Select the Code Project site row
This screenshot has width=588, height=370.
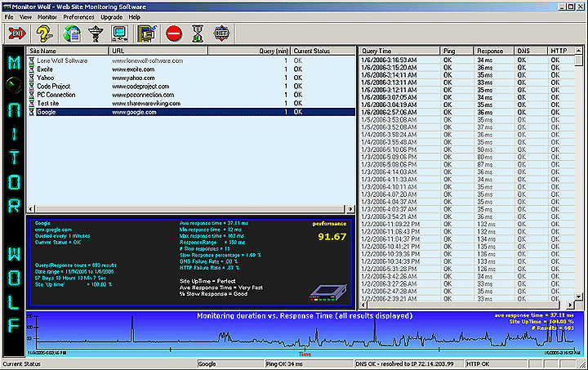click(x=190, y=87)
